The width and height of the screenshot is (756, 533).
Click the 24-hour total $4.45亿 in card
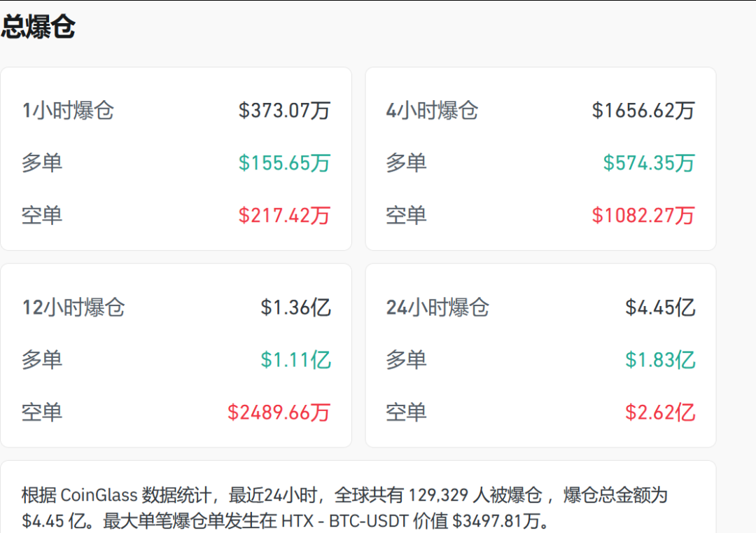[x=660, y=307]
